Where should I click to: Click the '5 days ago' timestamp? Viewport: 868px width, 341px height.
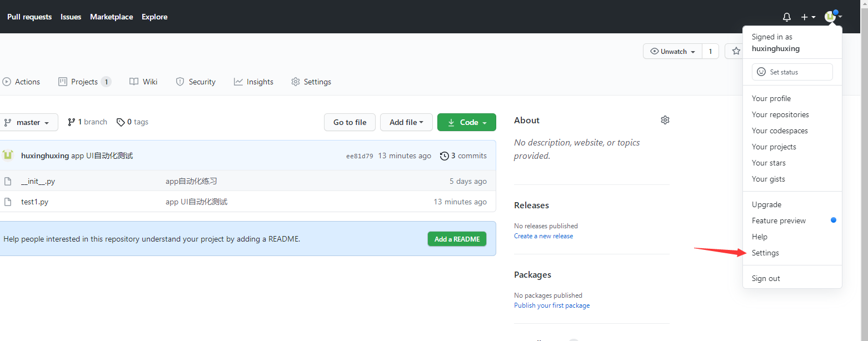[468, 181]
